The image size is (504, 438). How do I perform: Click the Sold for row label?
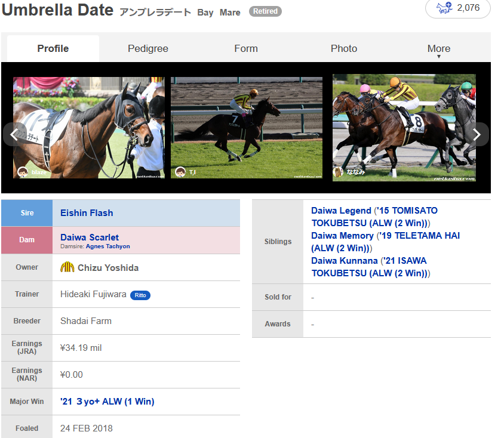278,297
